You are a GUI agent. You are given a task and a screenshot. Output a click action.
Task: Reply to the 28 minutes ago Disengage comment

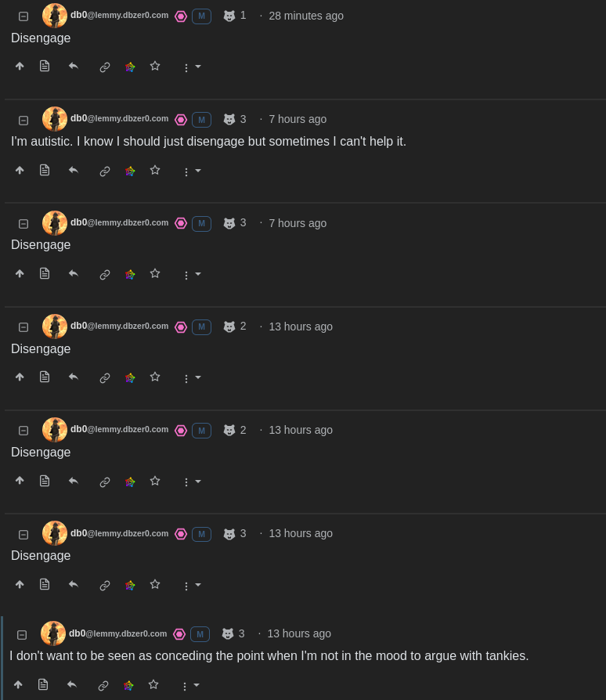74,67
